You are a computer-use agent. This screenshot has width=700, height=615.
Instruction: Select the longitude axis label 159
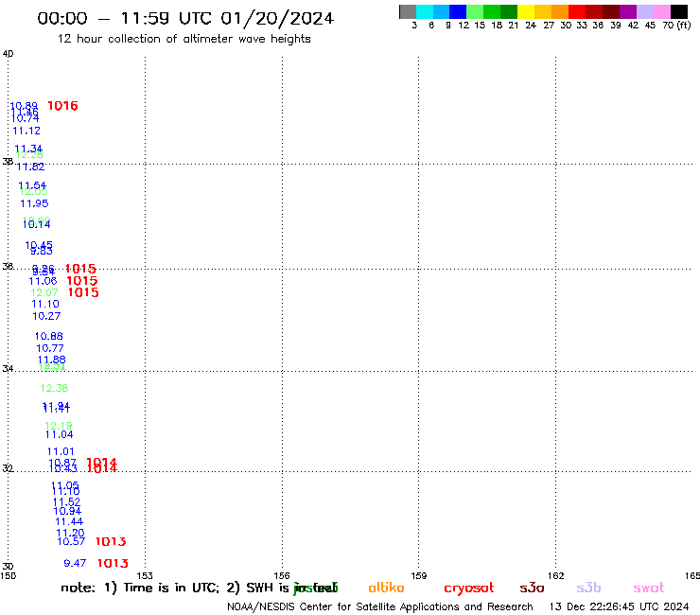[x=419, y=575]
